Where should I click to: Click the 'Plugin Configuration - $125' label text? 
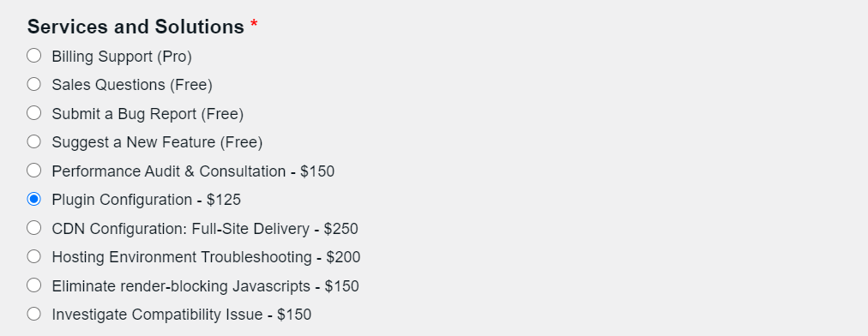[x=147, y=200]
